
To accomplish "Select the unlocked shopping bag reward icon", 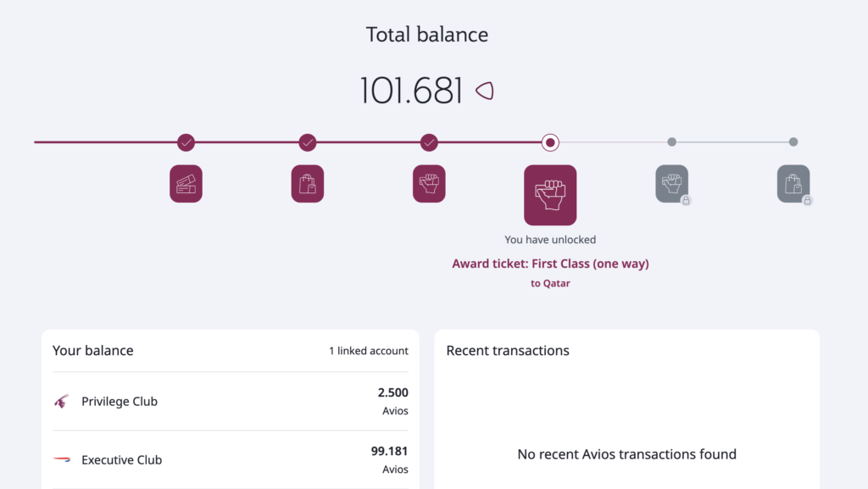I will coord(308,184).
